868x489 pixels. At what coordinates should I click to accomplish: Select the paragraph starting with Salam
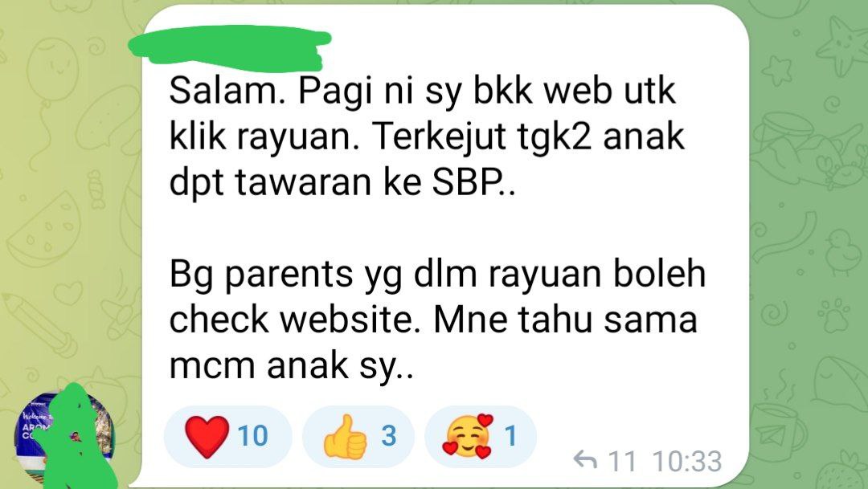pos(427,137)
